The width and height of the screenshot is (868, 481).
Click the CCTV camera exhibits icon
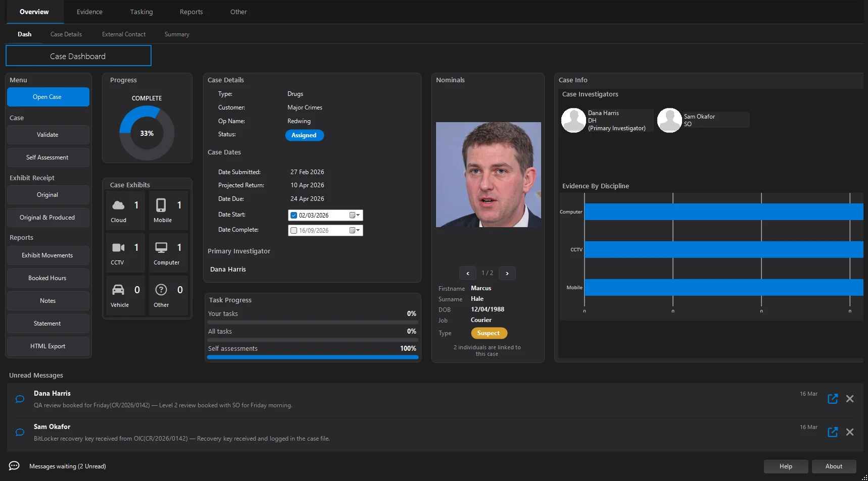(118, 247)
